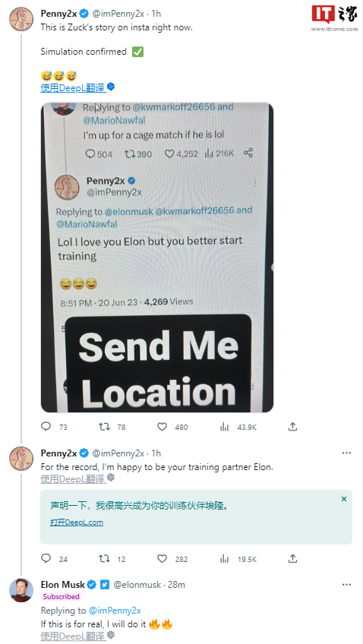This screenshot has height=644, width=363.
Task: Click the Subscribed badge under Elon Musk
Action: (x=62, y=596)
